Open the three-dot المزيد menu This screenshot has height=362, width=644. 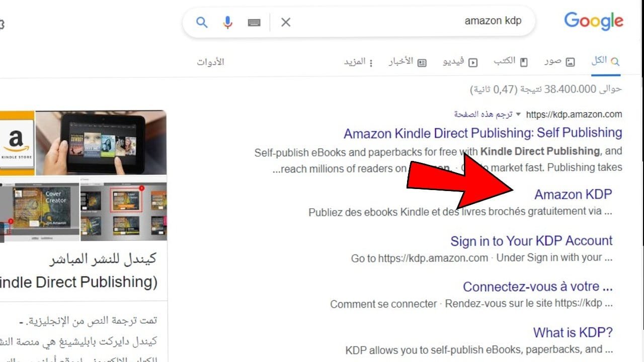coord(358,62)
